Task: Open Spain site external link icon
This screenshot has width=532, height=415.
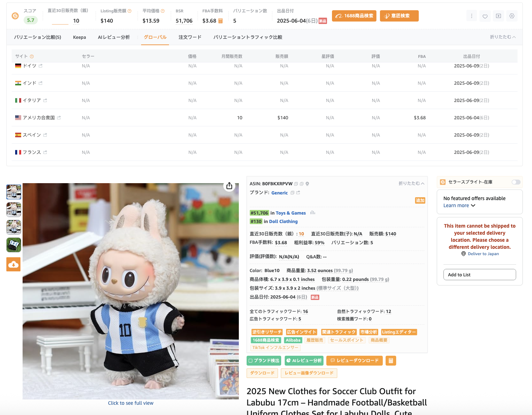Action: coord(45,135)
